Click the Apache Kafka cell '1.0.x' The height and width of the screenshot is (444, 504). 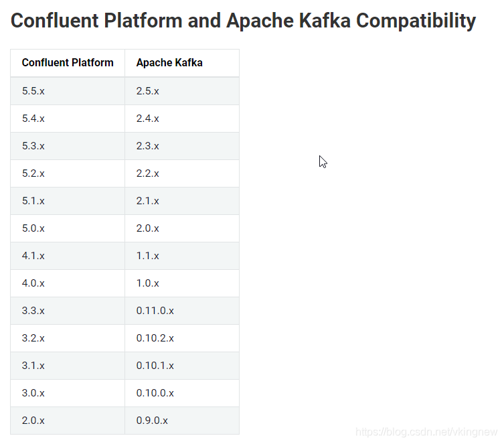182,283
